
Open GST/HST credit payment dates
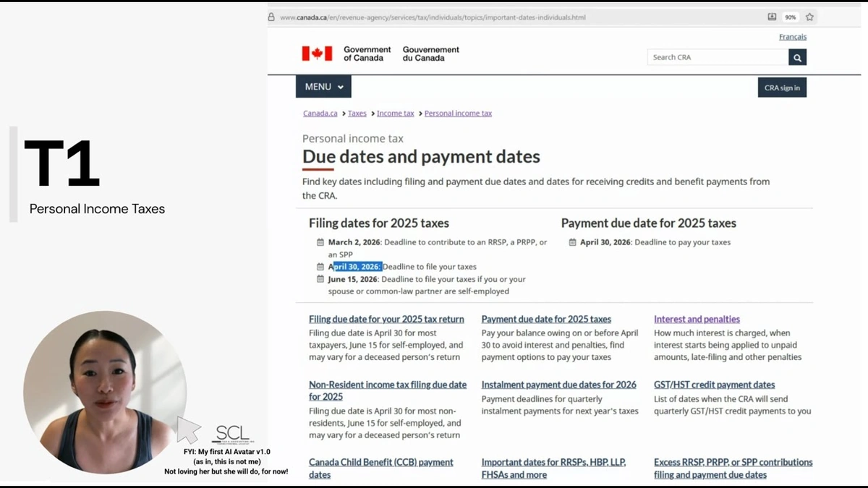coord(714,385)
